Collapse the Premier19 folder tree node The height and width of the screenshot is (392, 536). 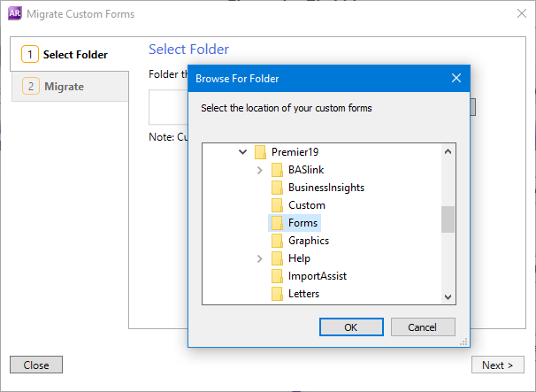243,152
